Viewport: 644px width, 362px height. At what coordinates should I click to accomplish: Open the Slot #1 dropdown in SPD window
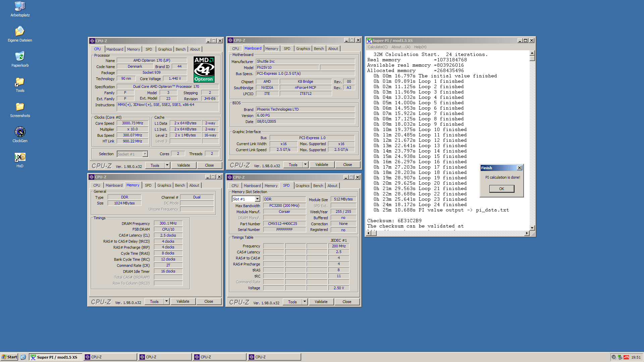257,199
